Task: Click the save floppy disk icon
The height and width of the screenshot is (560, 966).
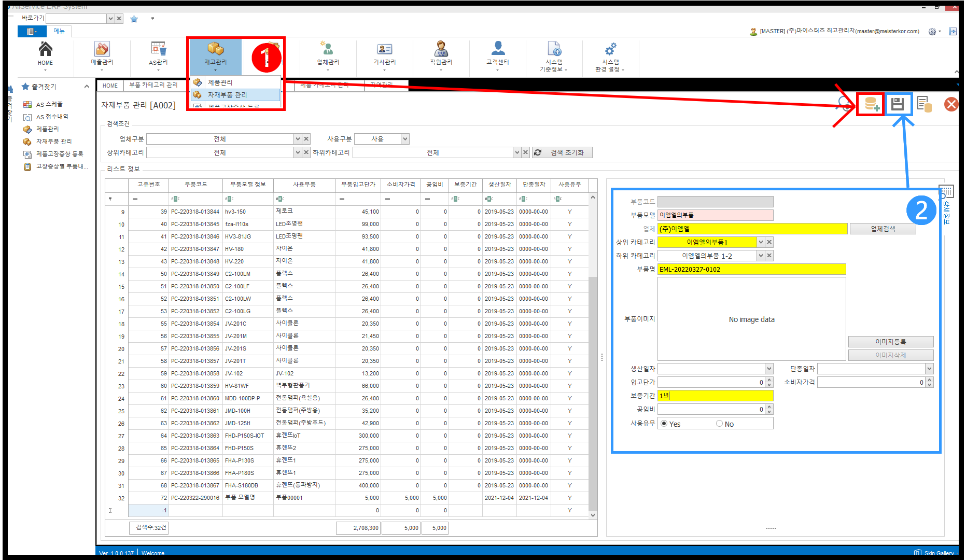Action: pyautogui.click(x=898, y=104)
